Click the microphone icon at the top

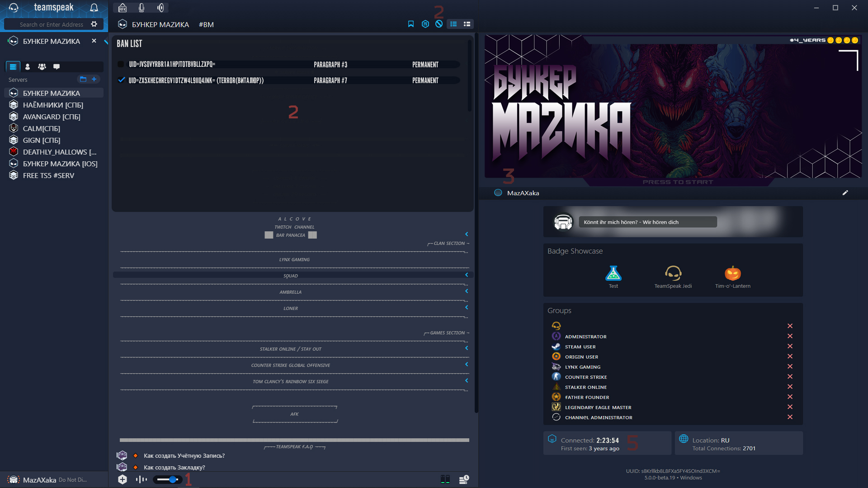[x=141, y=7]
